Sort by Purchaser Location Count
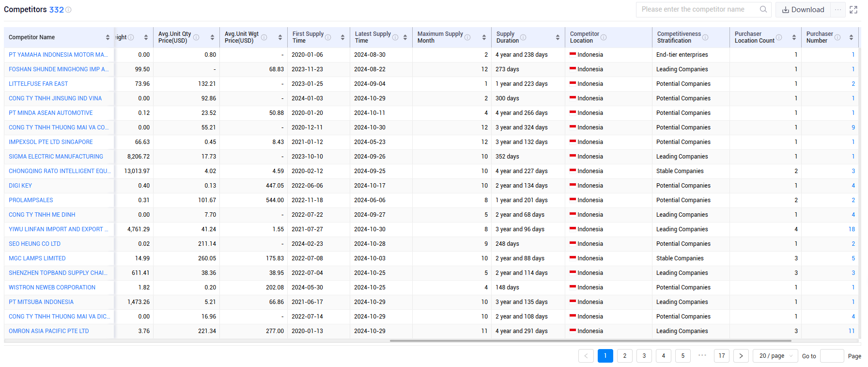868x367 pixels. tap(794, 37)
